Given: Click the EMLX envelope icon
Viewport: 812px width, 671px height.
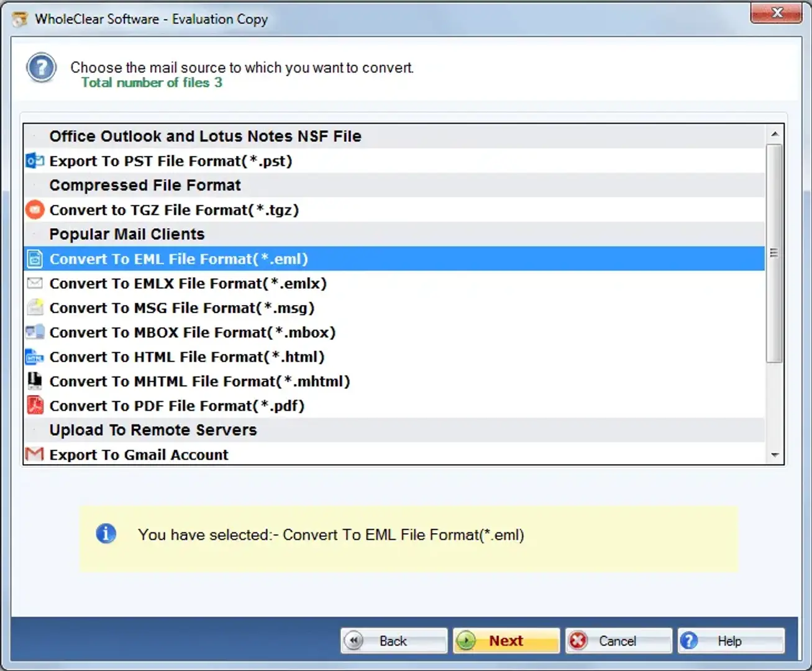Looking at the screenshot, I should tap(35, 283).
